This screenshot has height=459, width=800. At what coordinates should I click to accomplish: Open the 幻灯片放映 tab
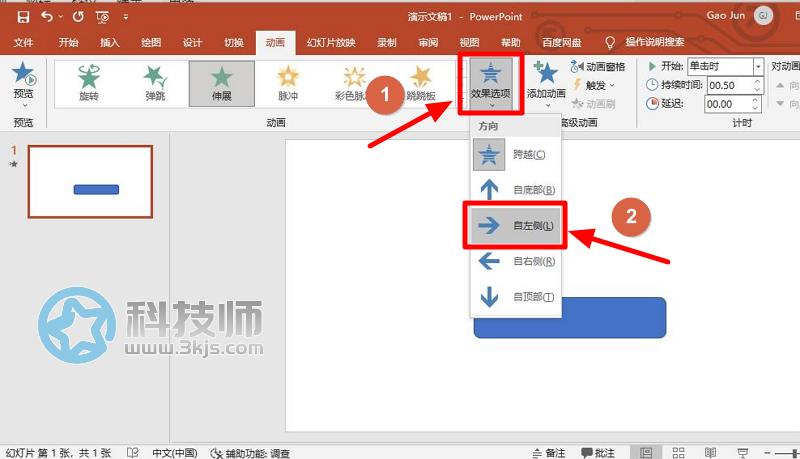tap(331, 42)
